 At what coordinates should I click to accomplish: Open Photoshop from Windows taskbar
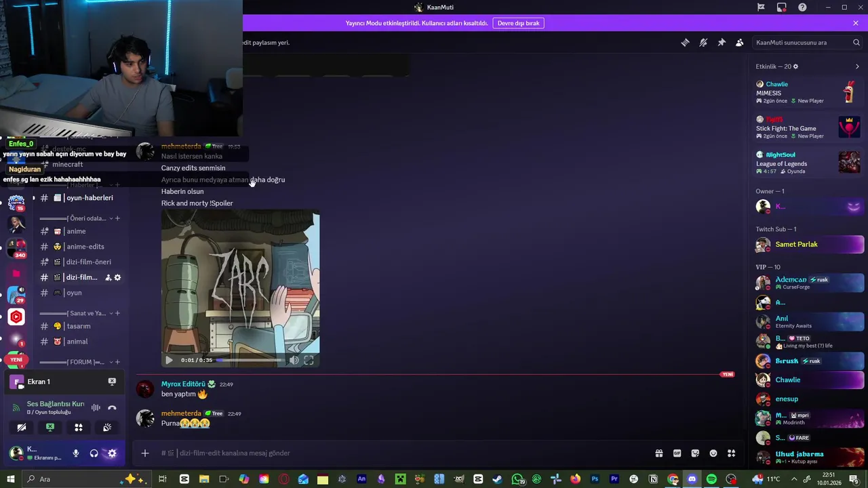click(595, 479)
